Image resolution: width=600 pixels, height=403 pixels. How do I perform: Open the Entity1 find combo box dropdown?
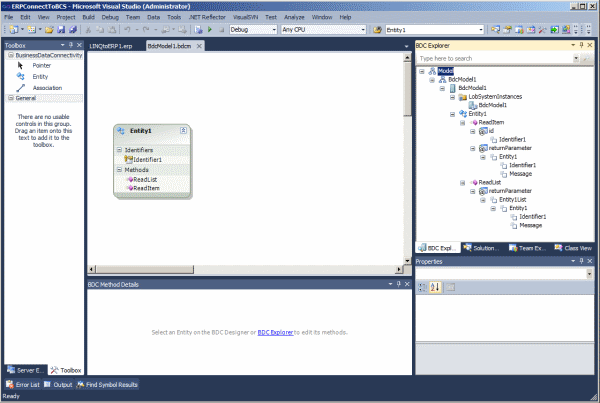[481, 29]
